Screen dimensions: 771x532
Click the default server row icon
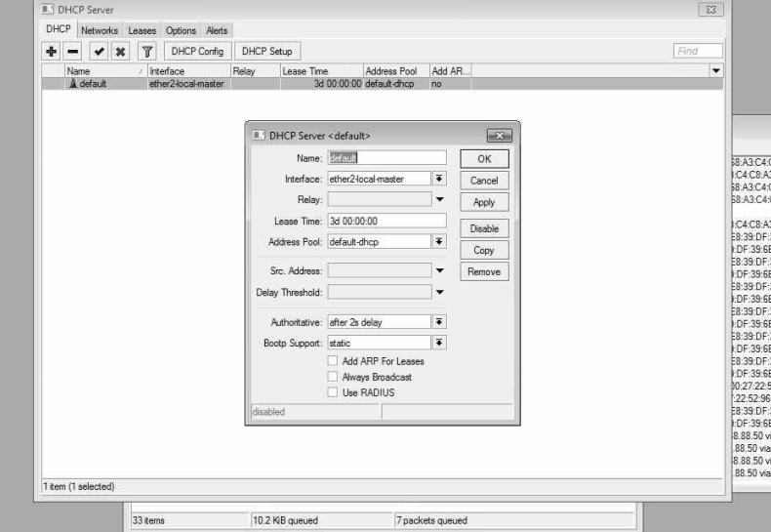(73, 84)
